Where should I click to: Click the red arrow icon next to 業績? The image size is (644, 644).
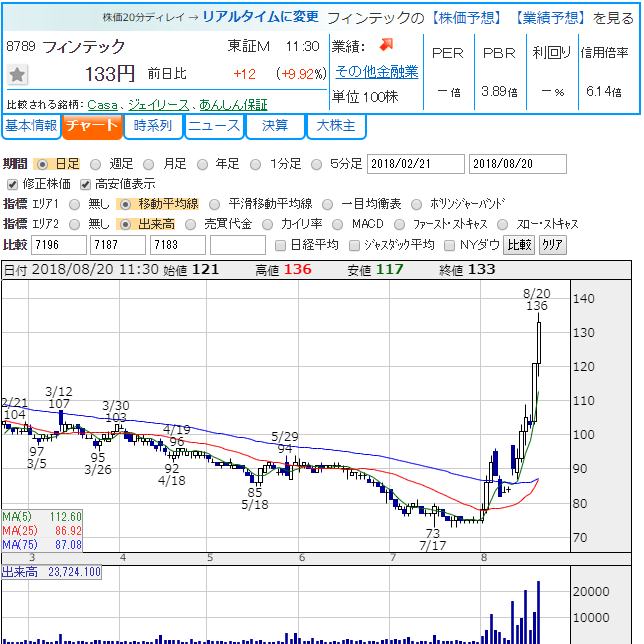tap(386, 45)
